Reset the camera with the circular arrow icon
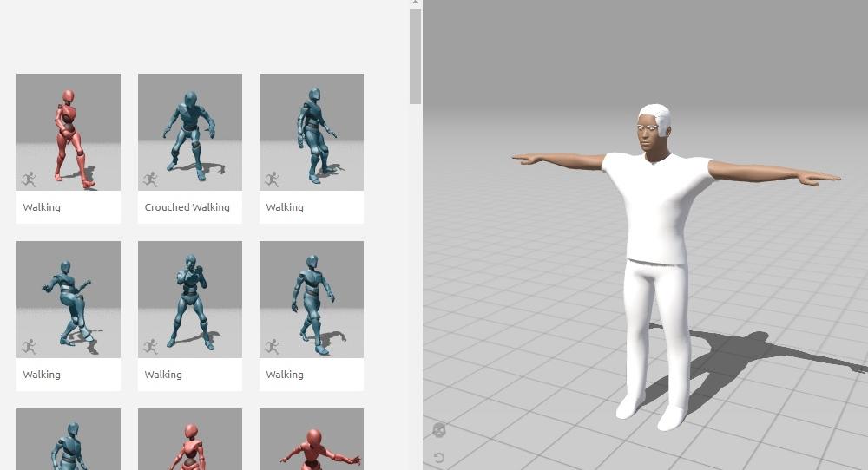The height and width of the screenshot is (470, 868). coord(439,457)
